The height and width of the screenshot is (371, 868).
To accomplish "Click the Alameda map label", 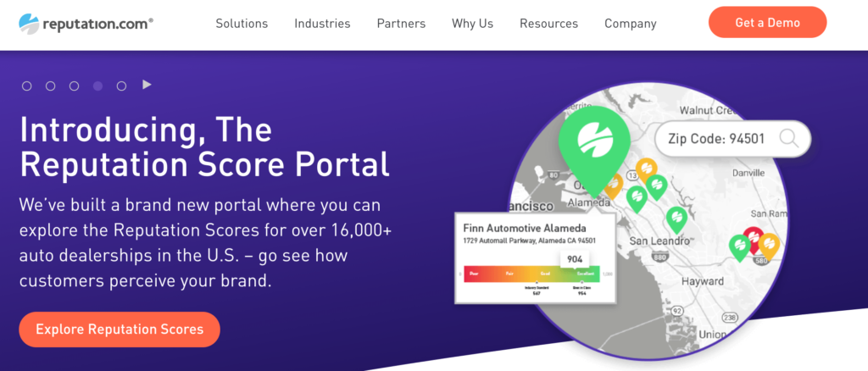I will tap(587, 202).
